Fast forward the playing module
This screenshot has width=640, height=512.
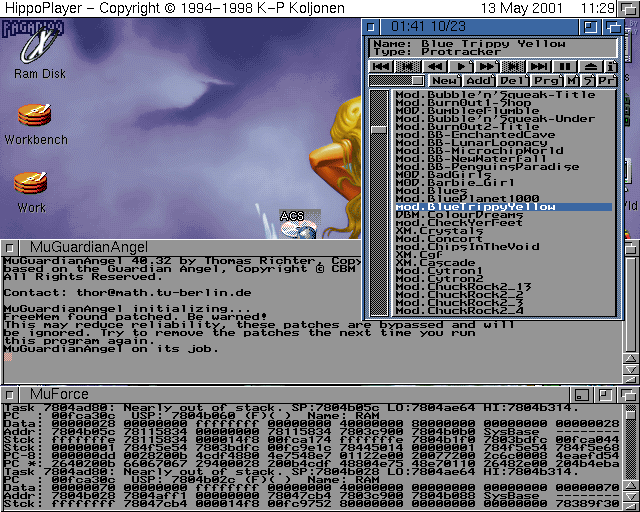pos(487,66)
